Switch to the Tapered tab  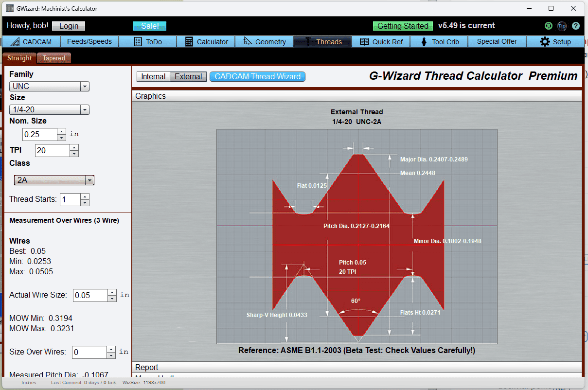point(53,57)
